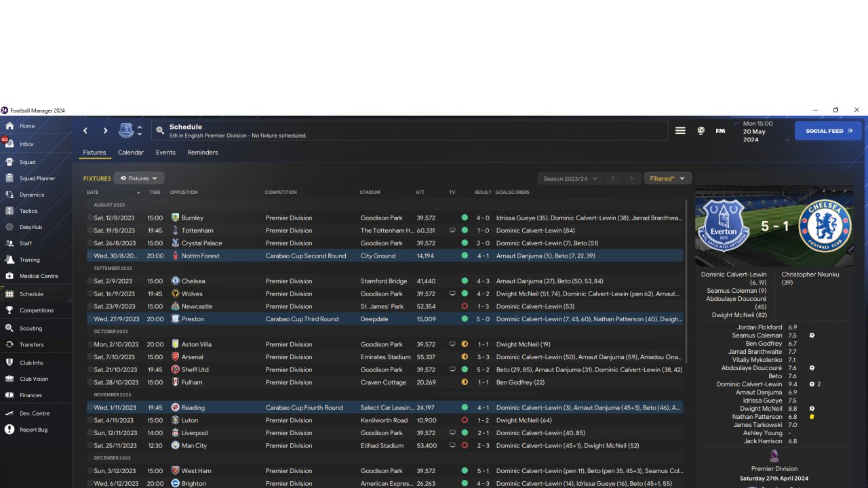
Task: Sort by the Date column header
Action: 93,192
